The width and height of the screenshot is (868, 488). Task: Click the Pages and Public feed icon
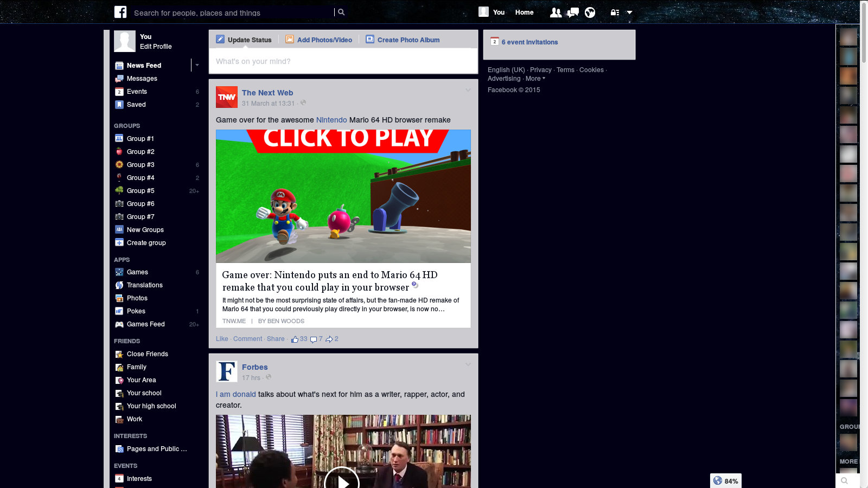point(119,449)
